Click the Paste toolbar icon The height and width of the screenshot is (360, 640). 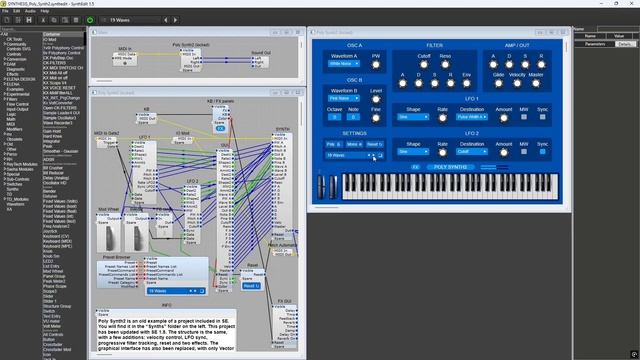65,20
